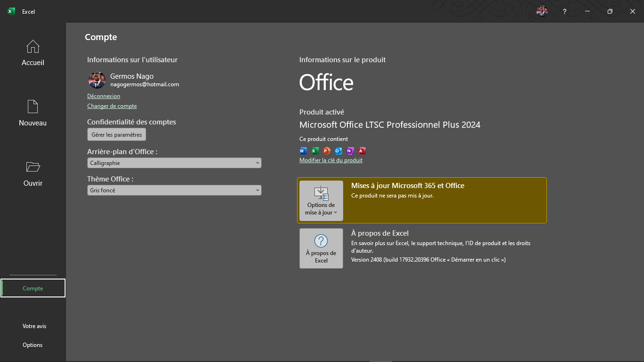Click Modifier la clé du produit link
The width and height of the screenshot is (644, 362).
pyautogui.click(x=331, y=160)
